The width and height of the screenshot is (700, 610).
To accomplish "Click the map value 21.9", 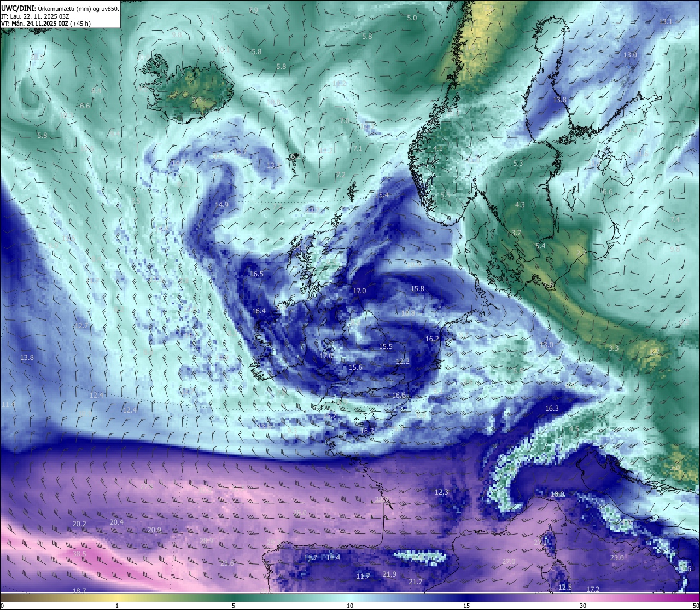I will tap(389, 574).
